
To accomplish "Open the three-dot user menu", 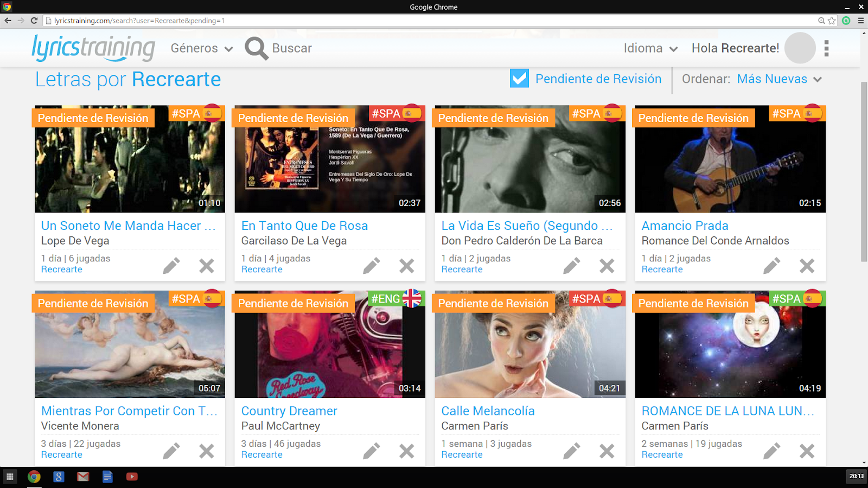I will [x=827, y=48].
